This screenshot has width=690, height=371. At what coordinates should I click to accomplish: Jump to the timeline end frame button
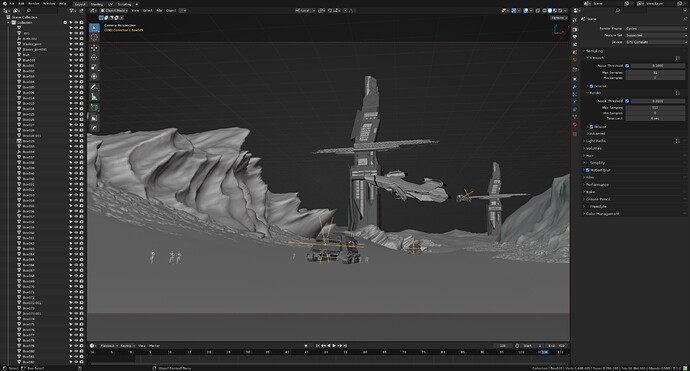[x=345, y=346]
